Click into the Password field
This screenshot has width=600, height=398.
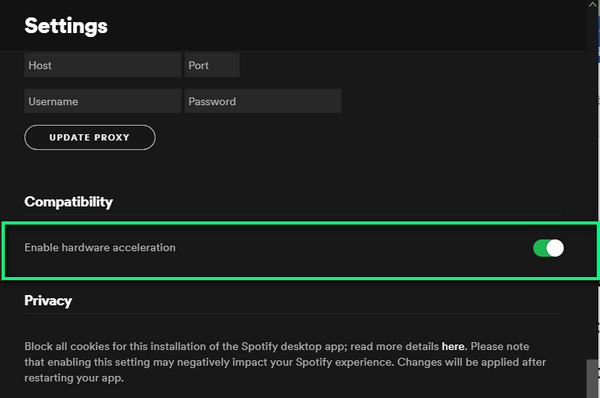point(263,101)
